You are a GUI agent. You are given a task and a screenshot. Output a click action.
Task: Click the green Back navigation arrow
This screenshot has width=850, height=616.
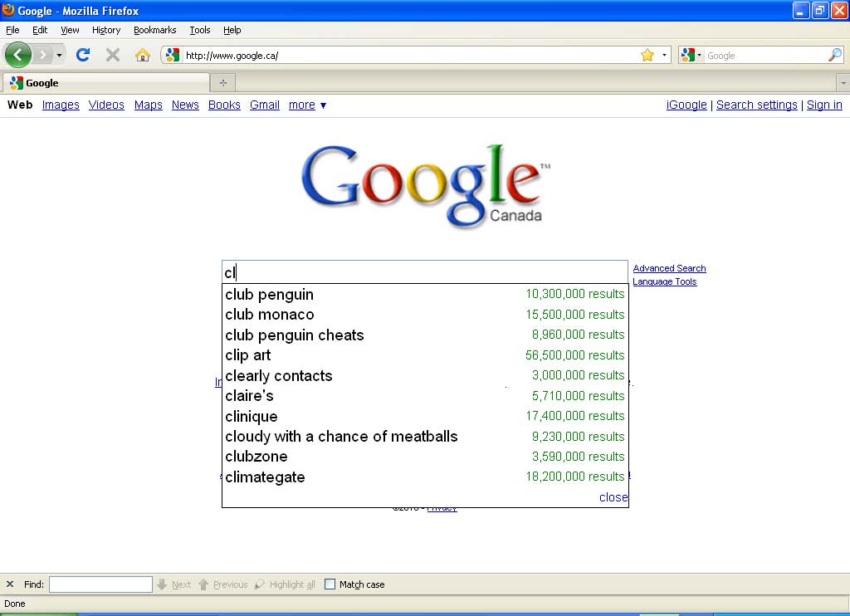point(17,55)
